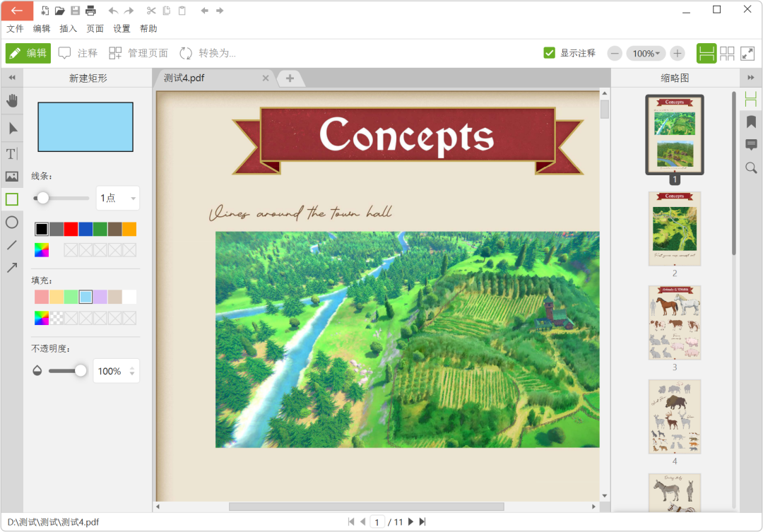This screenshot has height=532, width=763.
Task: Select the arrow pointer tool
Action: (x=12, y=129)
